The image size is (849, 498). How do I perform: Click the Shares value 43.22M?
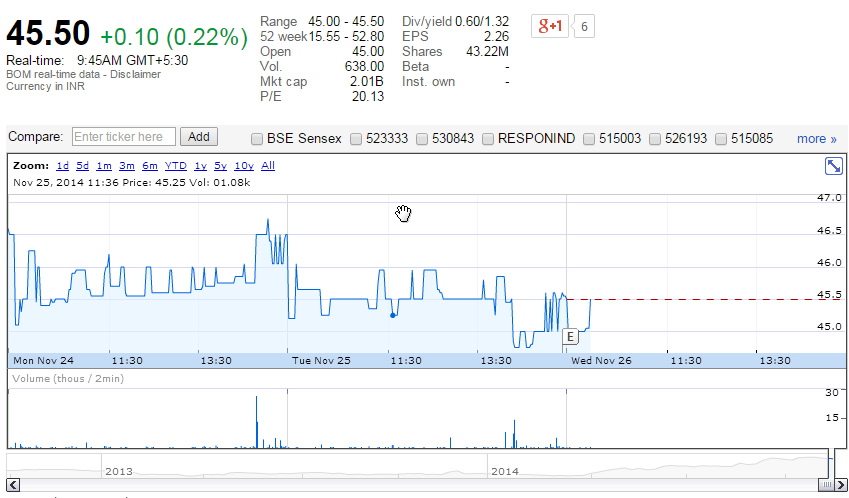[487, 51]
